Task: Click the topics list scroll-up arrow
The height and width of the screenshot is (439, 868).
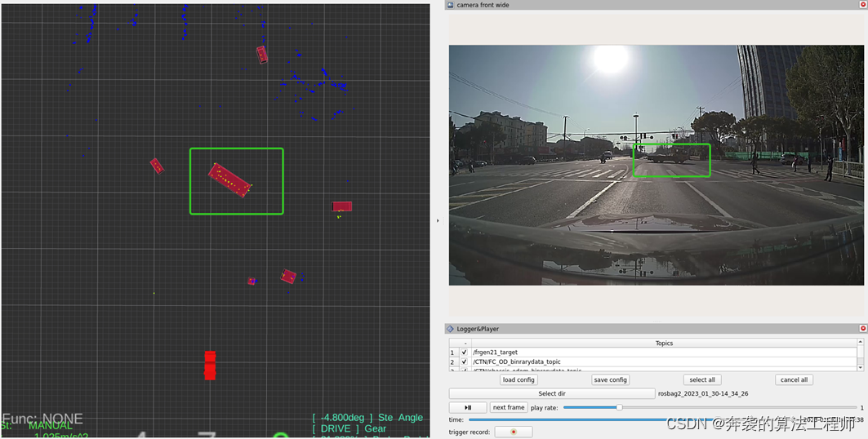Action: click(861, 342)
